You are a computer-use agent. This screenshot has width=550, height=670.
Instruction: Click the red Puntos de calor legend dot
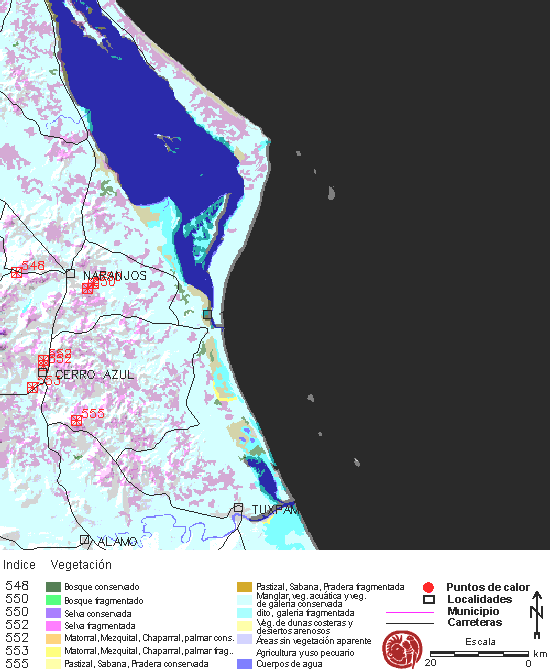tap(428, 588)
